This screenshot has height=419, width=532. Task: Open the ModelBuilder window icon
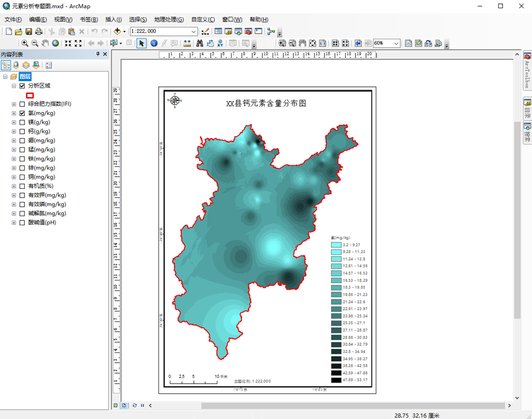pos(271,32)
